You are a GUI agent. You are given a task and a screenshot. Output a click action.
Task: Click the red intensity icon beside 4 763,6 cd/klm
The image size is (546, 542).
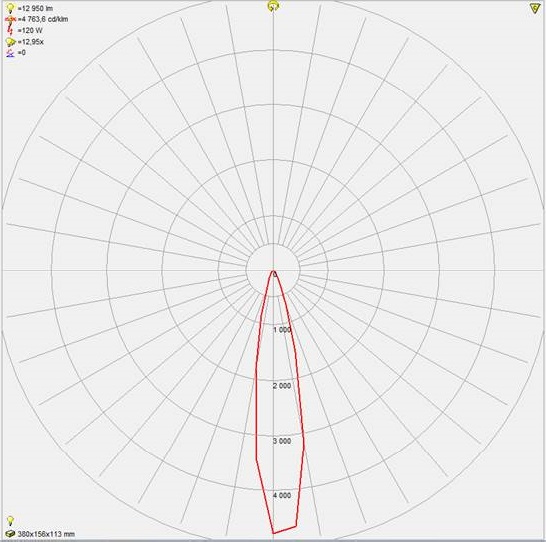click(x=11, y=19)
